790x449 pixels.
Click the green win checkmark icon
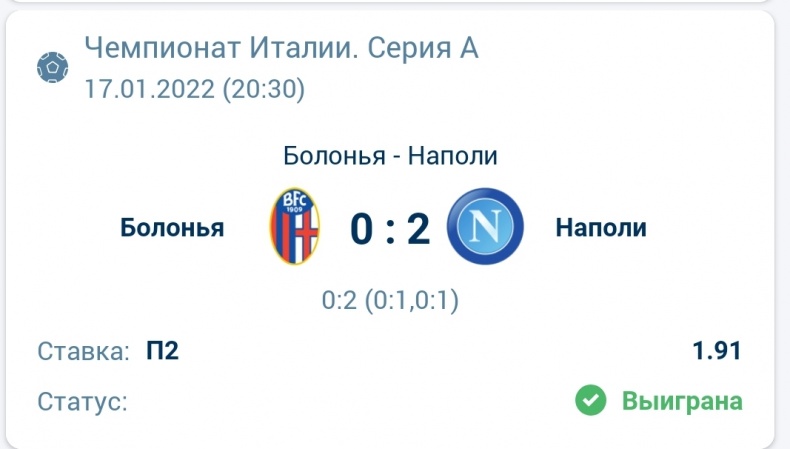point(590,400)
